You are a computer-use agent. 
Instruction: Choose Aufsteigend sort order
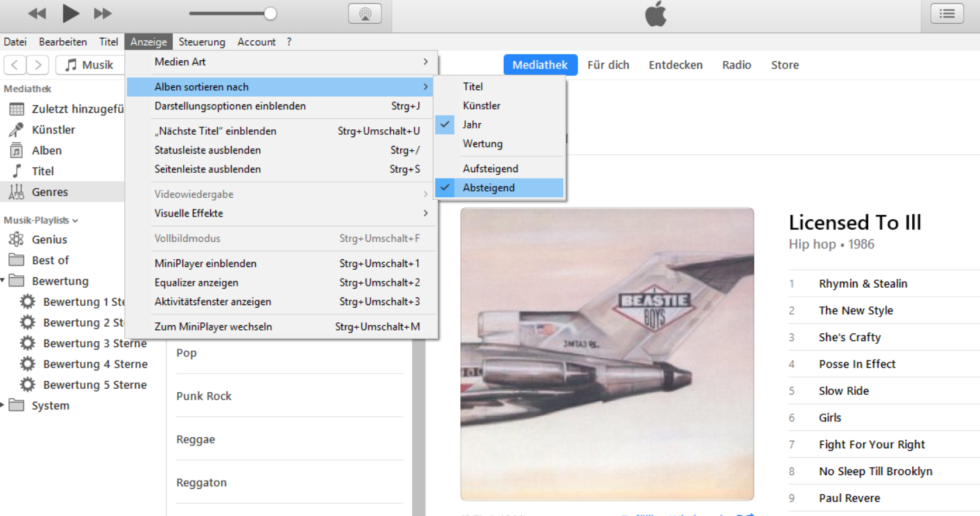click(500, 169)
